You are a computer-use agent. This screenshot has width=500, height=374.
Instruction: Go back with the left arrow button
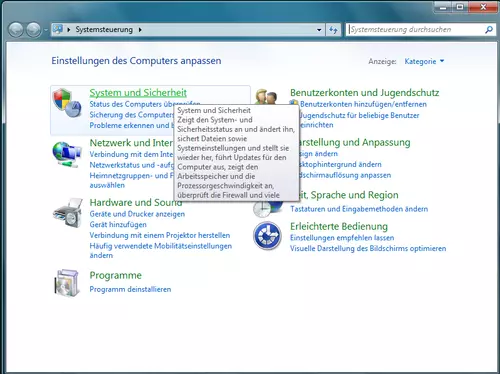(x=16, y=30)
